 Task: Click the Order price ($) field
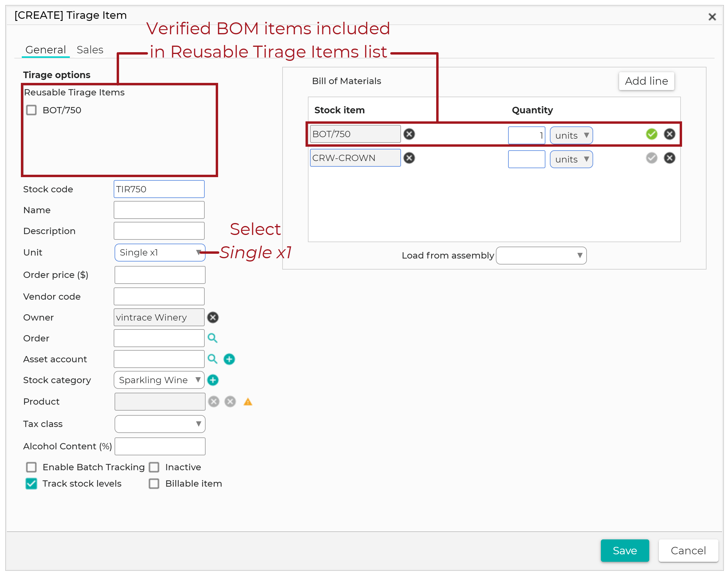click(x=160, y=275)
